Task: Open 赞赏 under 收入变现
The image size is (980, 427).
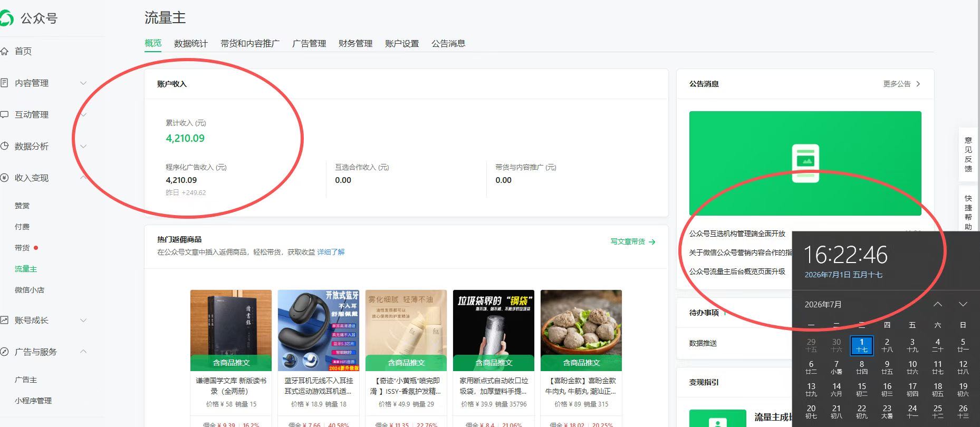Action: [22, 206]
